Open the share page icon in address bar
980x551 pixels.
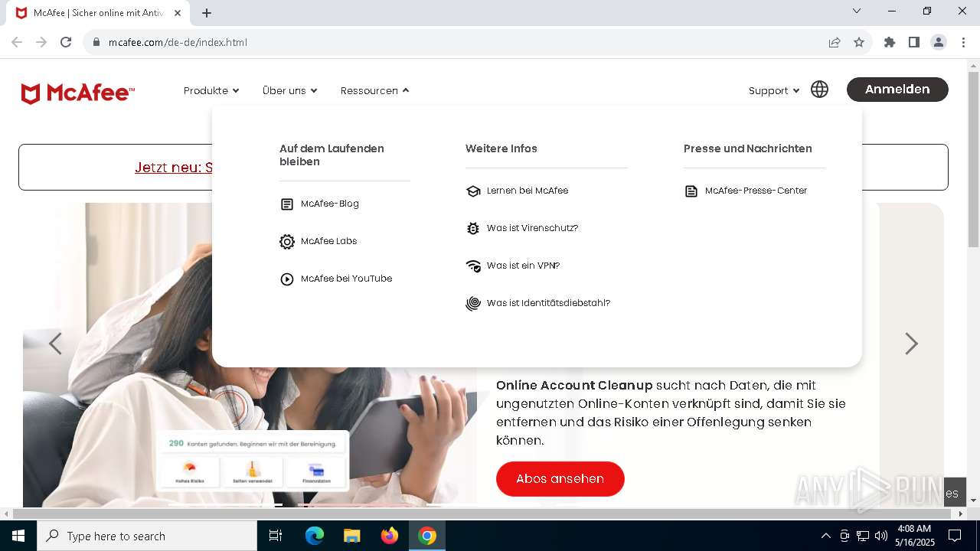pos(835,42)
